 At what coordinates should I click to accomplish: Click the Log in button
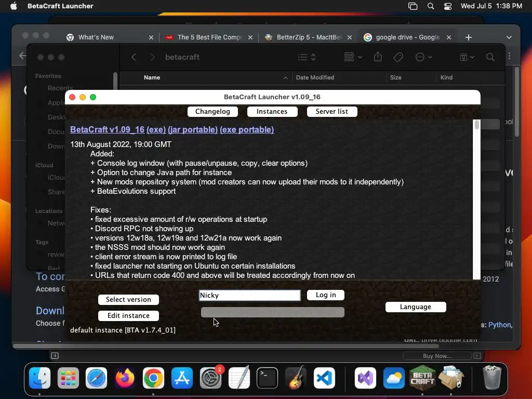[326, 295]
